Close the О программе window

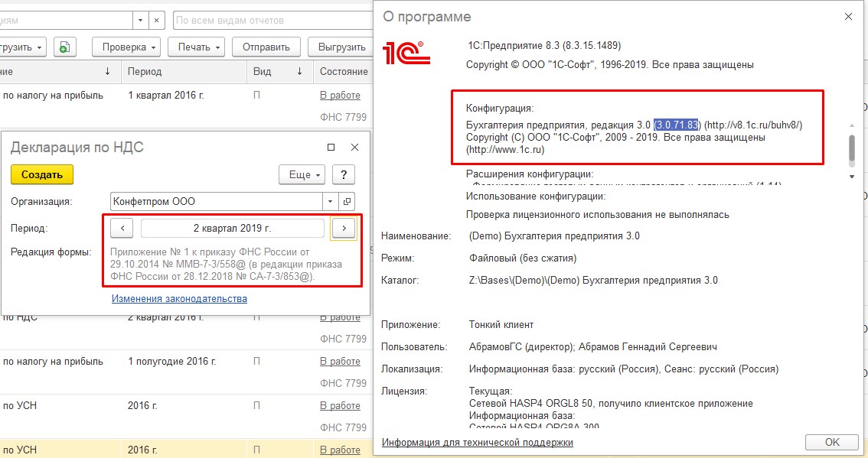848,17
